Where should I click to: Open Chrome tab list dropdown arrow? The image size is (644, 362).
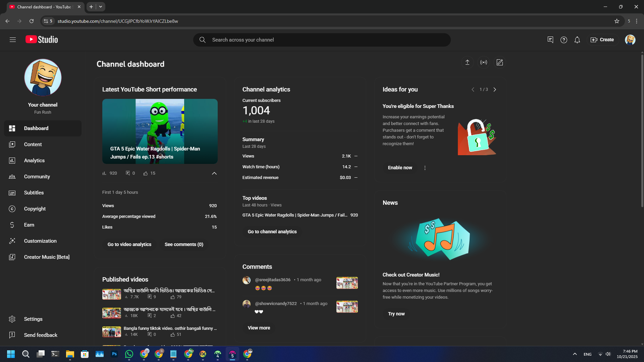[x=101, y=7]
